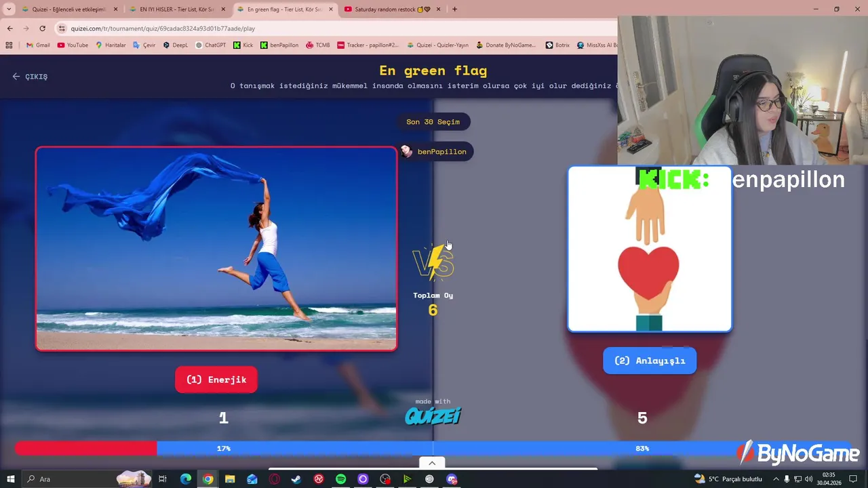Open Opera GX from the taskbar
The width and height of the screenshot is (868, 488).
coord(274,479)
